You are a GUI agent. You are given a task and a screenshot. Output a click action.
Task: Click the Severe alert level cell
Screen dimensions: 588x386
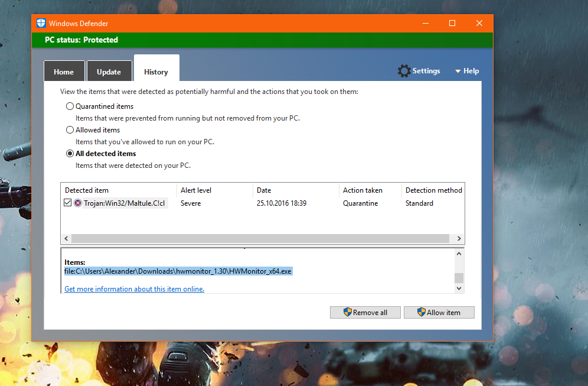(191, 203)
